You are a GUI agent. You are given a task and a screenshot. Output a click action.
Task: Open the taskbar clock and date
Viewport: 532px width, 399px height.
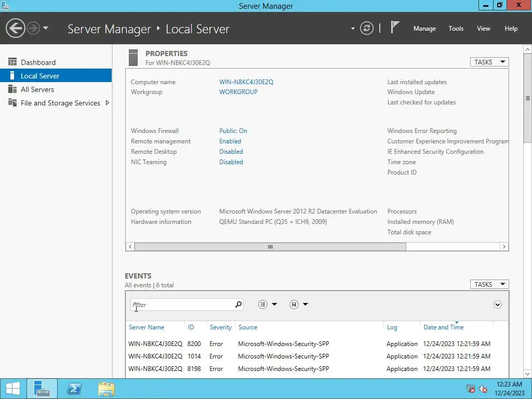pyautogui.click(x=509, y=389)
